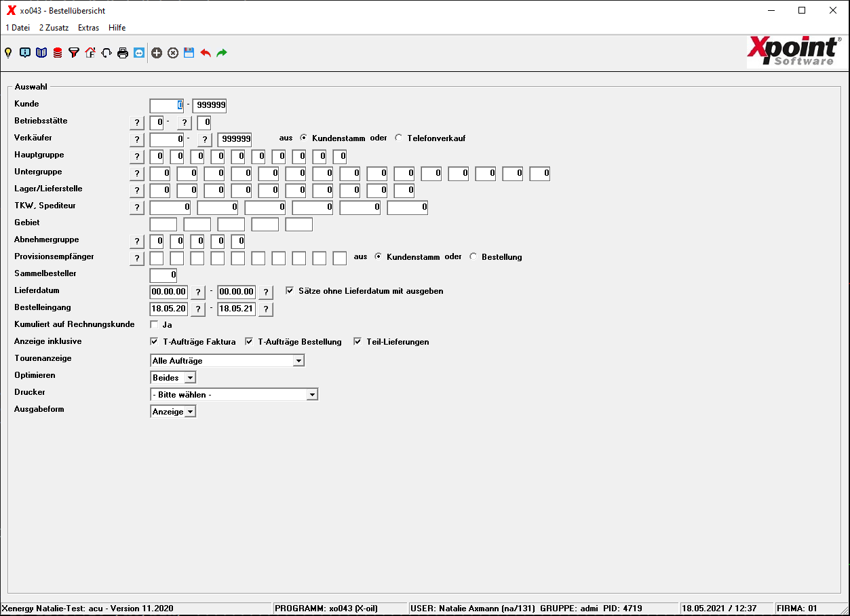This screenshot has width=850, height=616.
Task: Click ? lookup button for TKW, Spediteur
Action: (137, 208)
